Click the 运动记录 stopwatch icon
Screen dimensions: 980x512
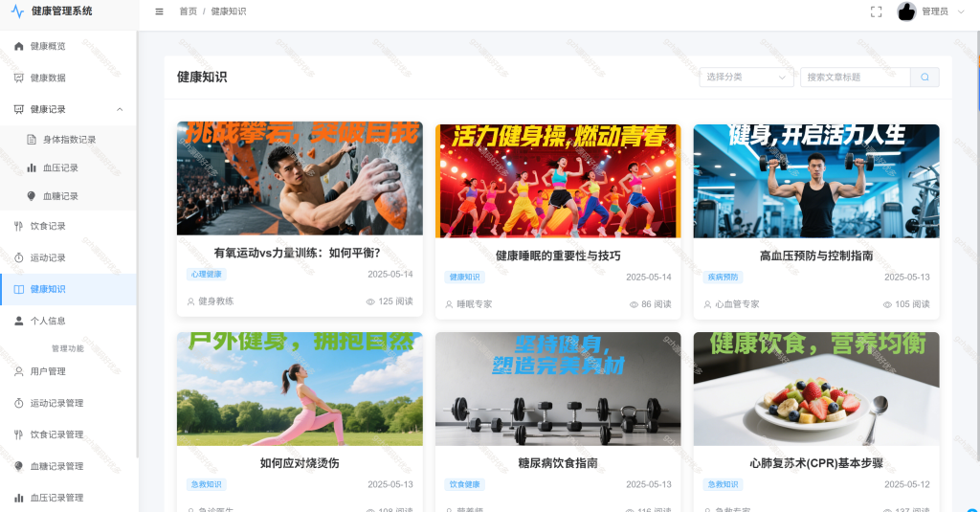click(x=19, y=257)
